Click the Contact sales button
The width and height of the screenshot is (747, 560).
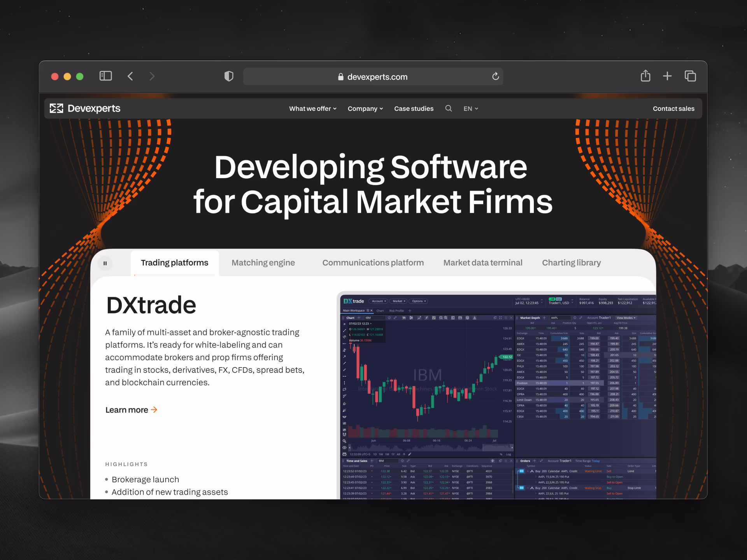click(673, 108)
